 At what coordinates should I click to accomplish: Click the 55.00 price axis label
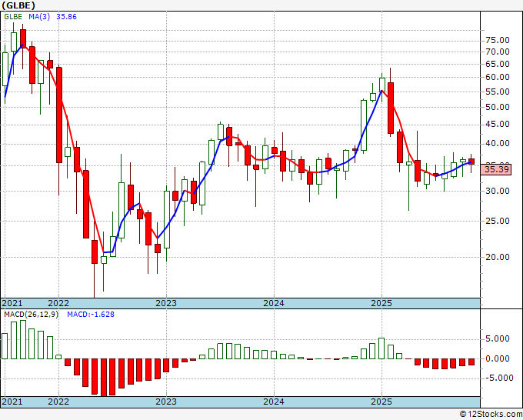click(x=498, y=92)
